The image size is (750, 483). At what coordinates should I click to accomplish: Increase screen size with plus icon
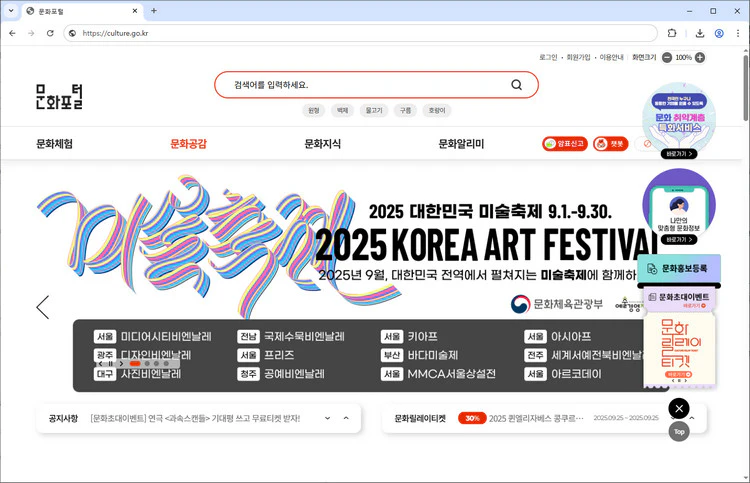(x=700, y=57)
